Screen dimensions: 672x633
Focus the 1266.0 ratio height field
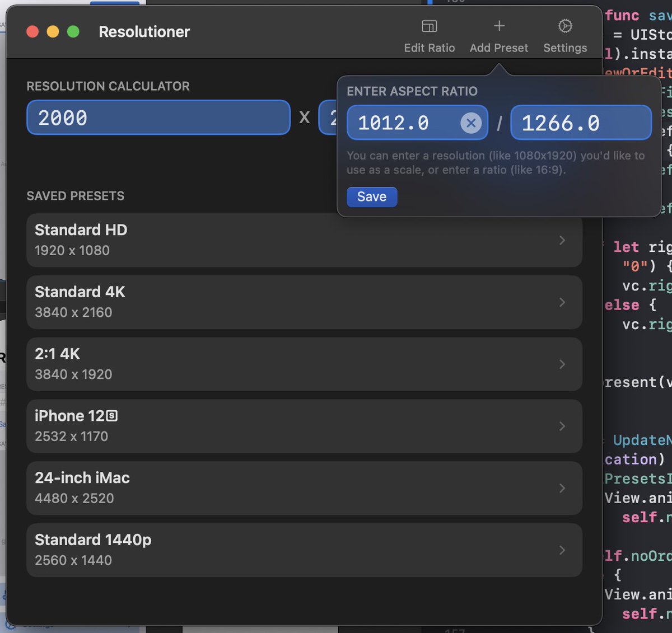coord(581,123)
